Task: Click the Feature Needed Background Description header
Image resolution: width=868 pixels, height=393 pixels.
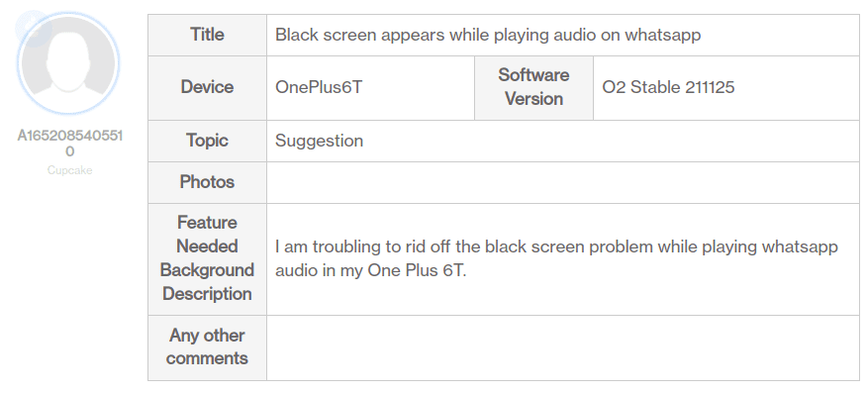Action: (x=207, y=259)
